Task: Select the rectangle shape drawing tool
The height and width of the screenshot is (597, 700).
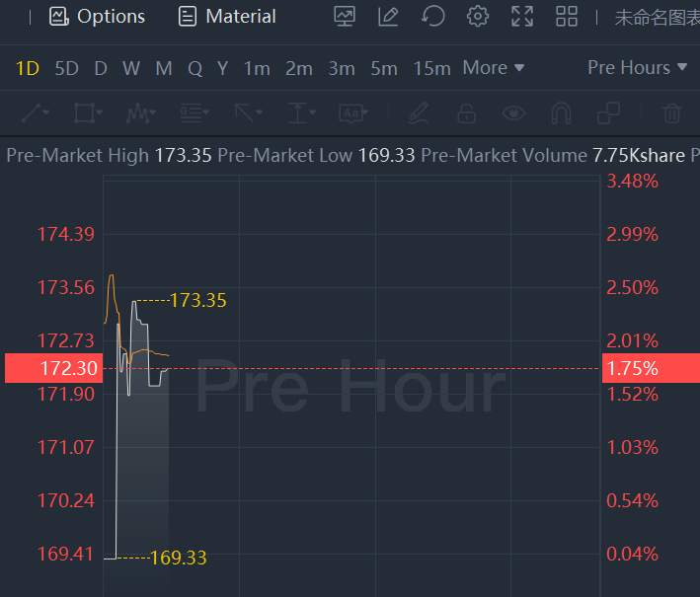Action: (x=89, y=113)
